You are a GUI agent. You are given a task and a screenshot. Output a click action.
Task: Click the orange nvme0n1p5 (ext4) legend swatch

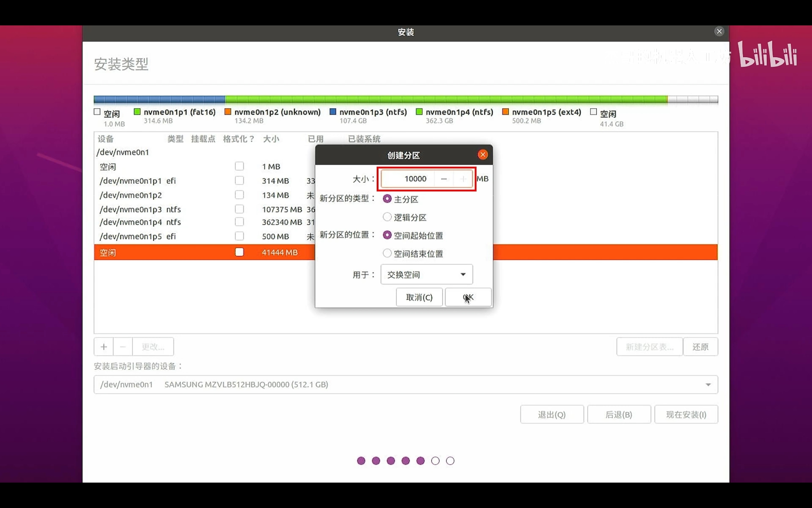(x=505, y=111)
